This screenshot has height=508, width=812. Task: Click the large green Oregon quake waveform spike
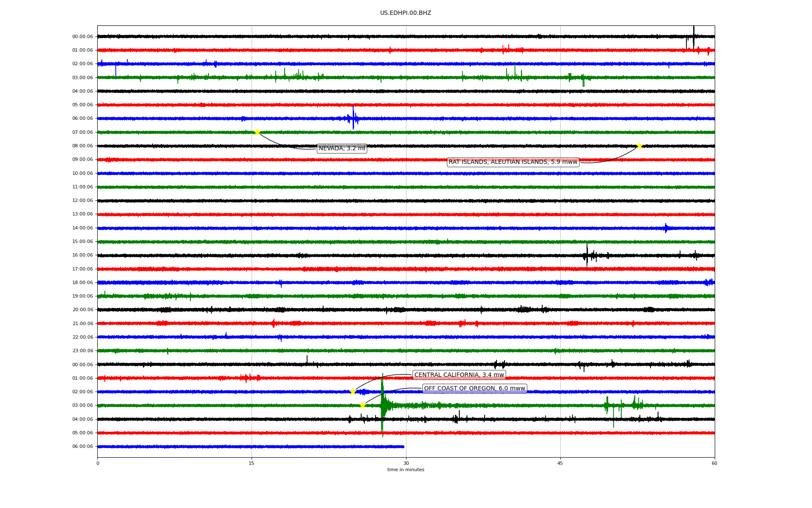coord(382,405)
